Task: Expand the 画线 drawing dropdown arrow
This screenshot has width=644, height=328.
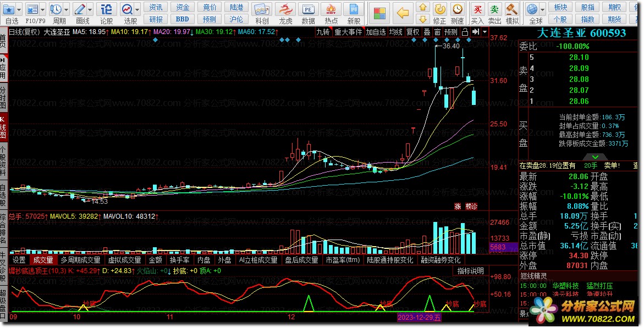Action: [90, 9]
